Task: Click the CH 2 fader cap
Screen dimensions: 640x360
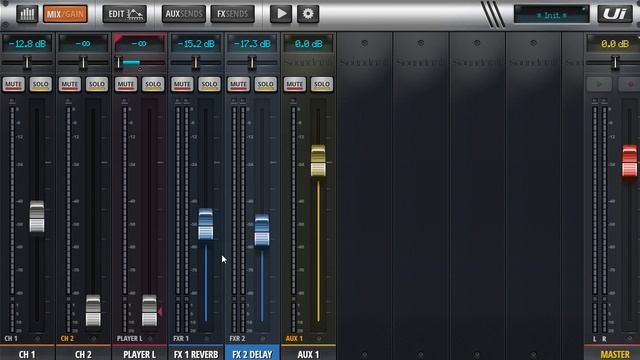Action: click(x=93, y=311)
